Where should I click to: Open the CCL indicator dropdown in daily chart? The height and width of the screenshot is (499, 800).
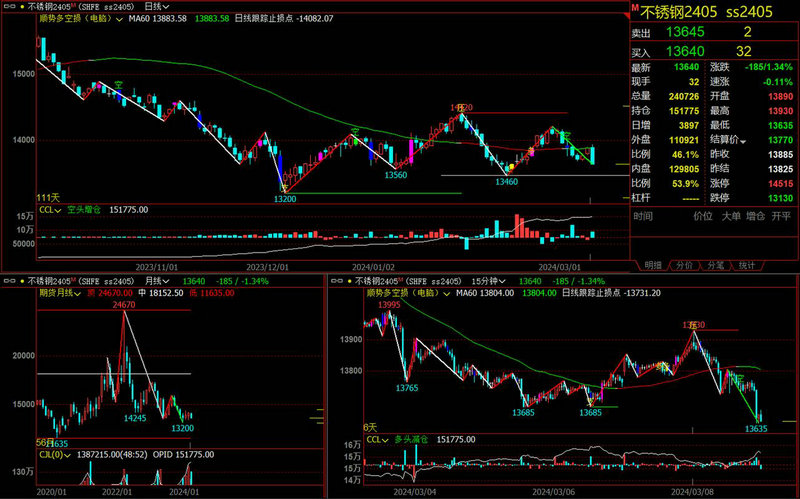58,210
